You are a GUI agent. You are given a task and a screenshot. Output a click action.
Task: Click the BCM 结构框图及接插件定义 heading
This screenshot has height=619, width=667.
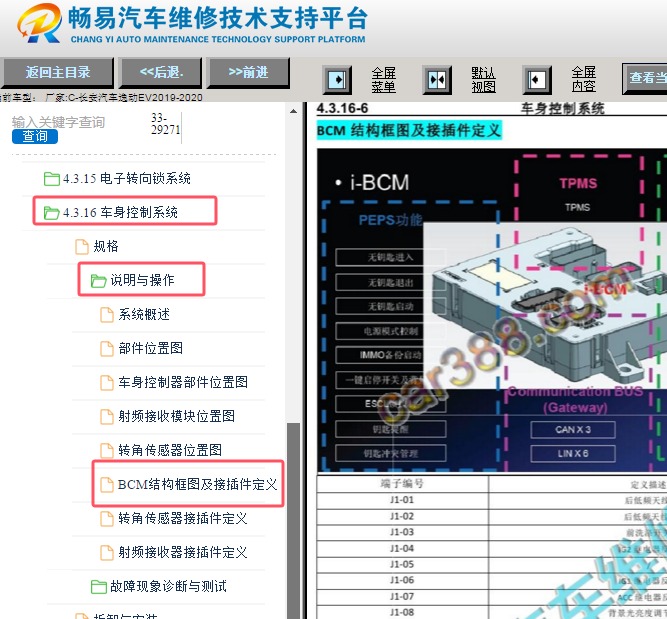pyautogui.click(x=409, y=131)
